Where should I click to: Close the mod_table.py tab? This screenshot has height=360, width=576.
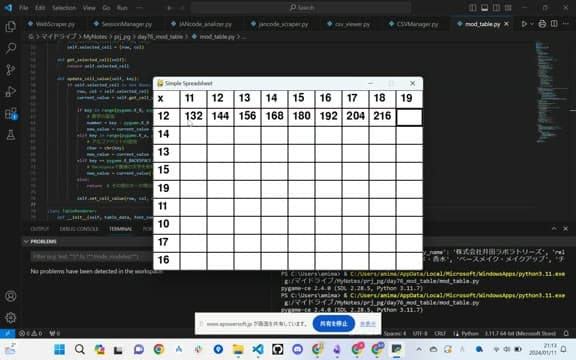pos(507,24)
